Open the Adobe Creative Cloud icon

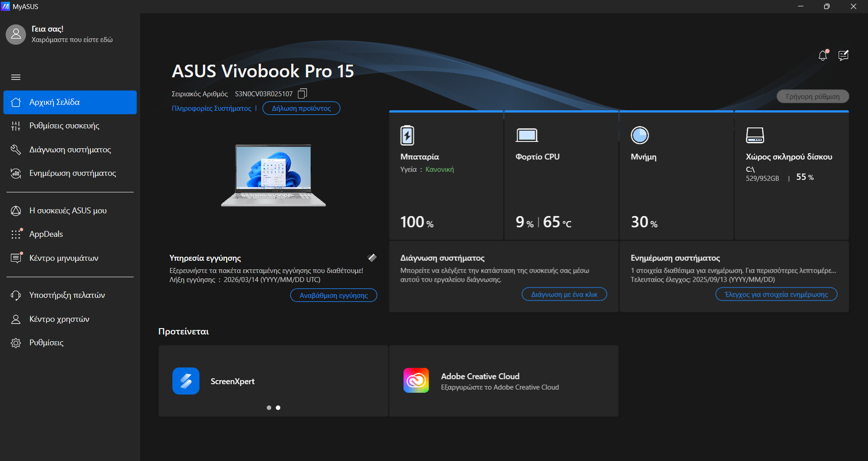point(416,381)
